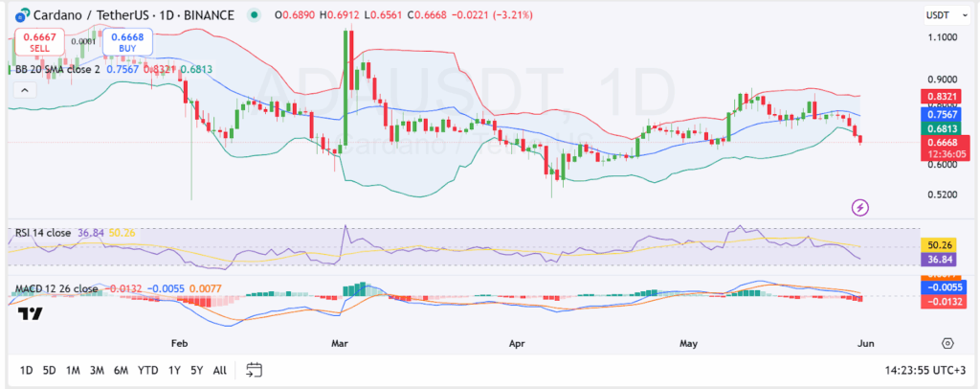The width and height of the screenshot is (980, 389).
Task: Select the 1Y time range
Action: pyautogui.click(x=174, y=370)
